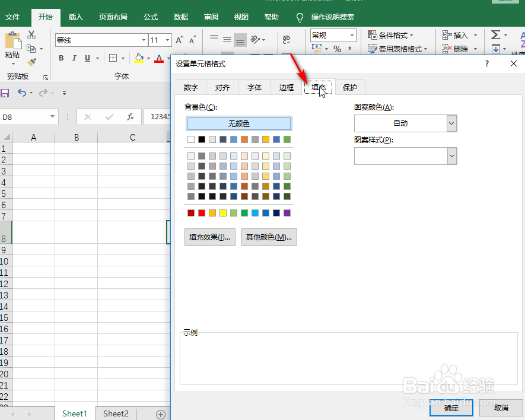525x420 pixels.
Task: Click the Fill down arrow icon
Action: tap(496, 49)
